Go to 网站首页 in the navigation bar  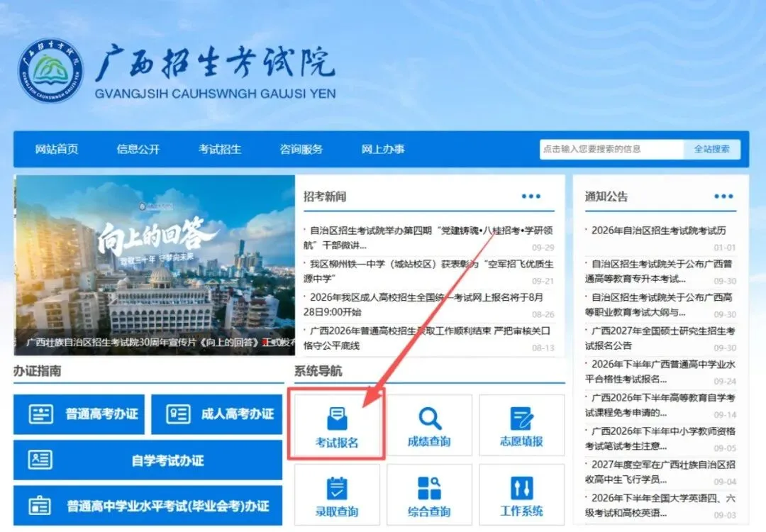57,149
